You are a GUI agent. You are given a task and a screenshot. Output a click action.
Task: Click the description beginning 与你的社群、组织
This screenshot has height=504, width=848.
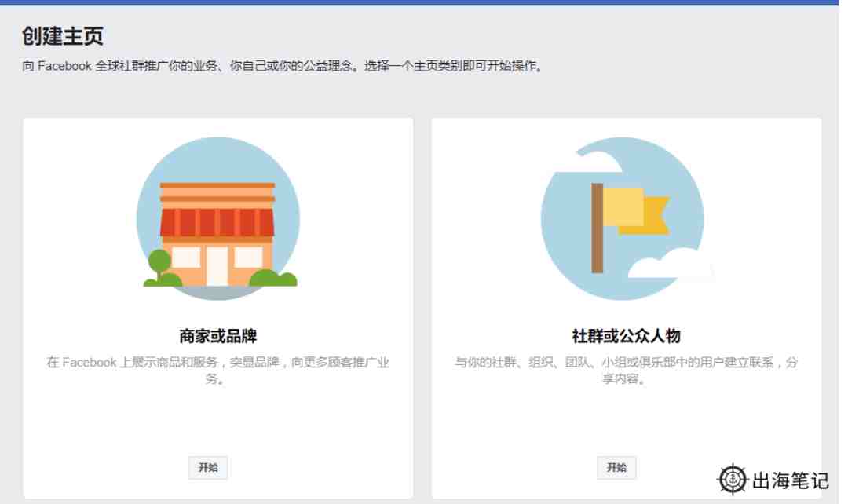pos(627,370)
